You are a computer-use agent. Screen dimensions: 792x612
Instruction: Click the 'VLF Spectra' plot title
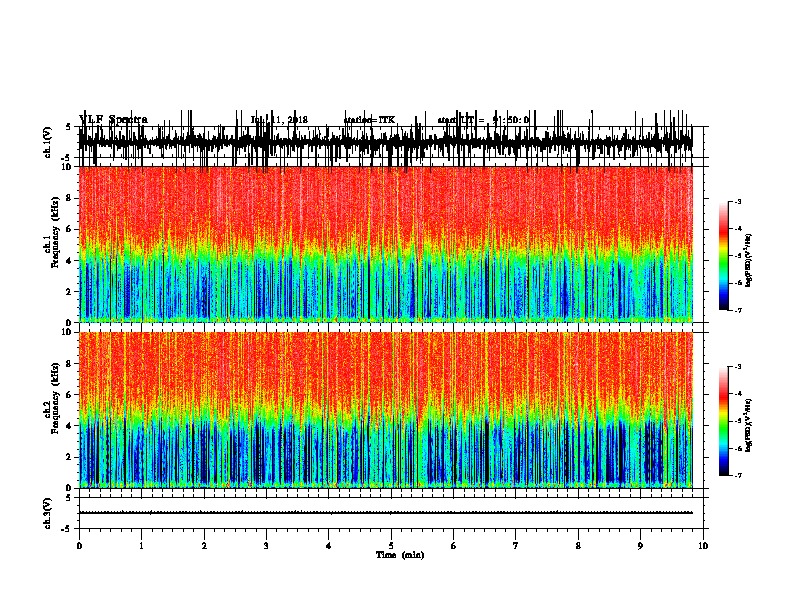pyautogui.click(x=114, y=120)
